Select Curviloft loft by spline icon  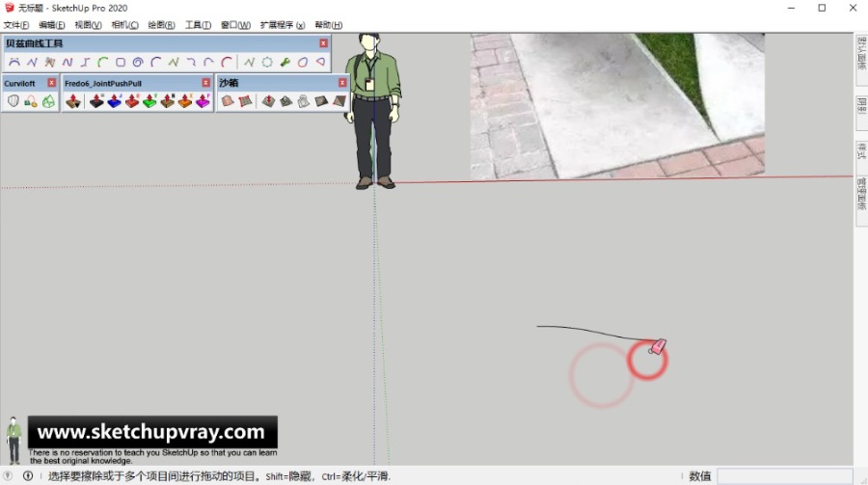click(x=14, y=101)
